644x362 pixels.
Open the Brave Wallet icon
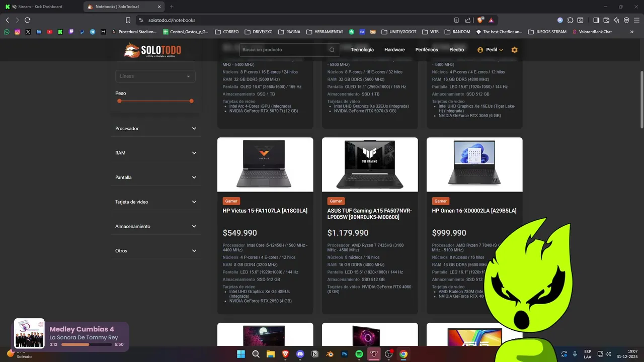pos(606,20)
